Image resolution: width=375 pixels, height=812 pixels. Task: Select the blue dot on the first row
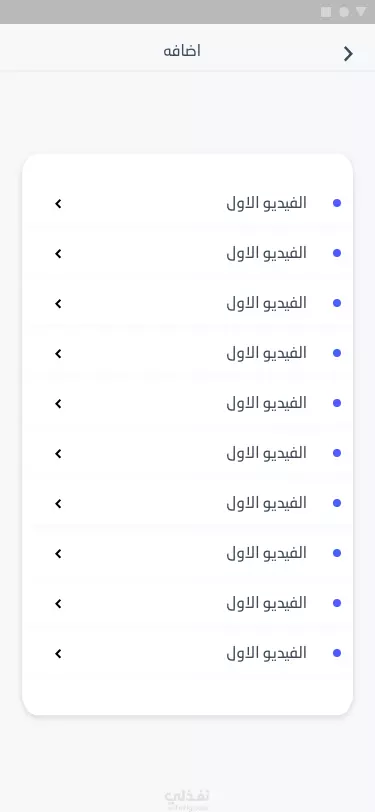(x=337, y=203)
